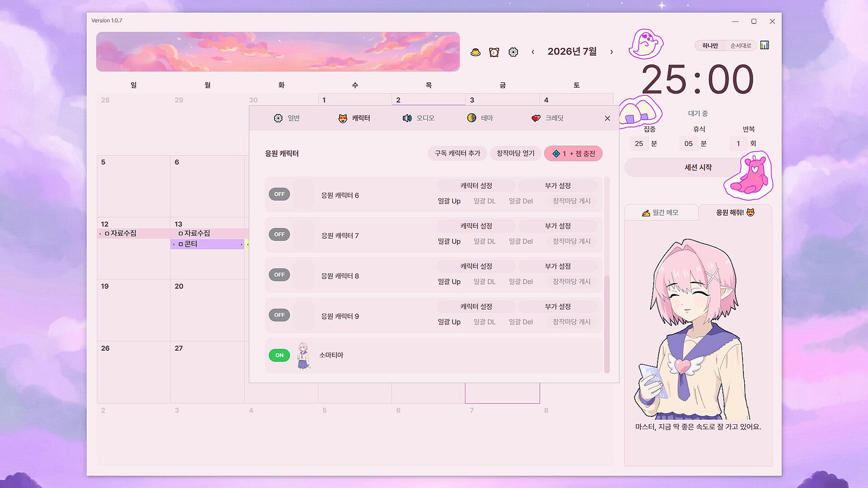Select the 하나만 mode option
Screen dimensions: 868x488
coord(710,46)
